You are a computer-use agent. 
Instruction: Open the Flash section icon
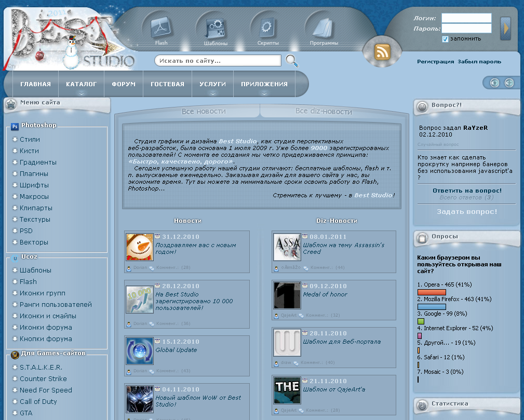[161, 28]
